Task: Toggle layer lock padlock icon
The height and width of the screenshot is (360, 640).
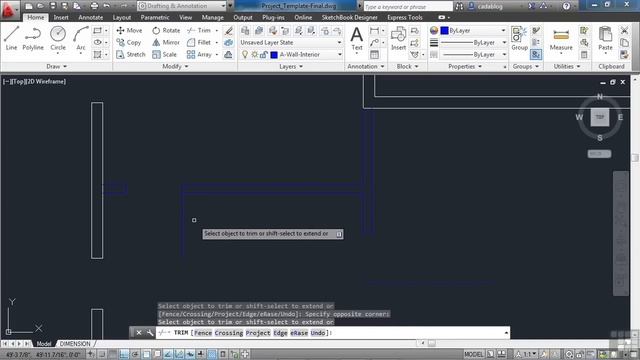Action: [x=264, y=54]
